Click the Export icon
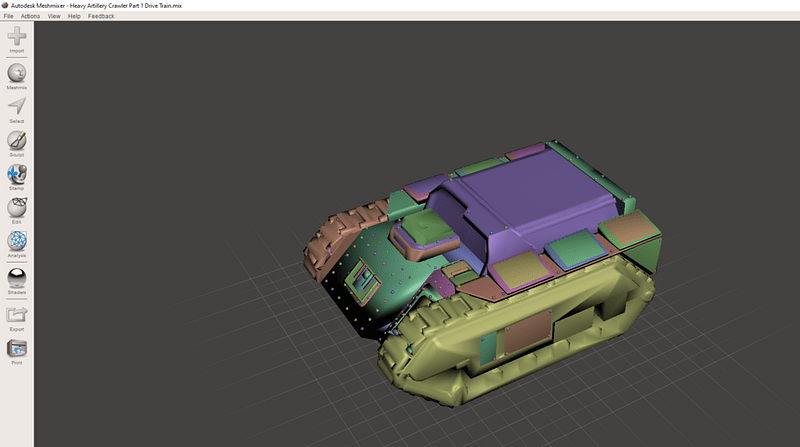The height and width of the screenshot is (447, 800). 17,315
